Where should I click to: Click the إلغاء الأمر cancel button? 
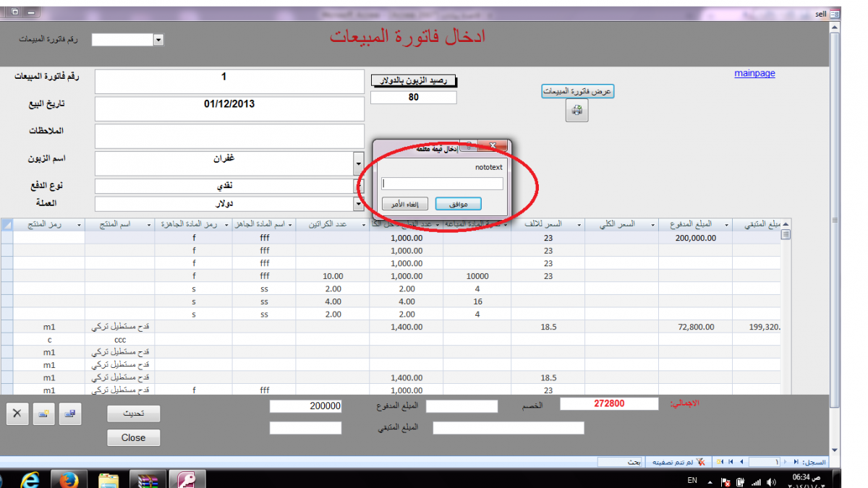[405, 204]
